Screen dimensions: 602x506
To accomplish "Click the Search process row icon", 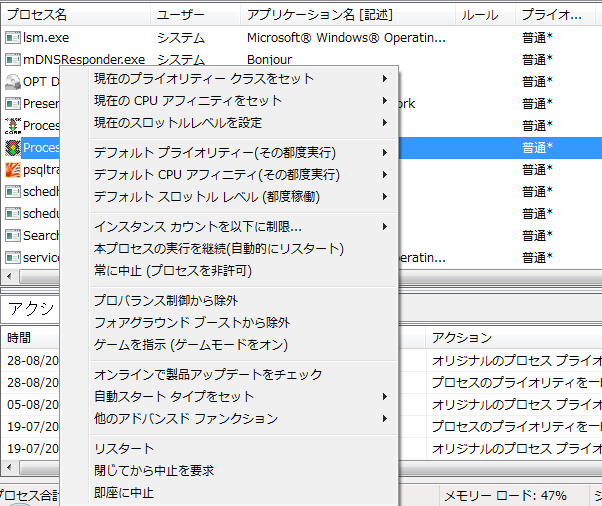I will 13,235.
